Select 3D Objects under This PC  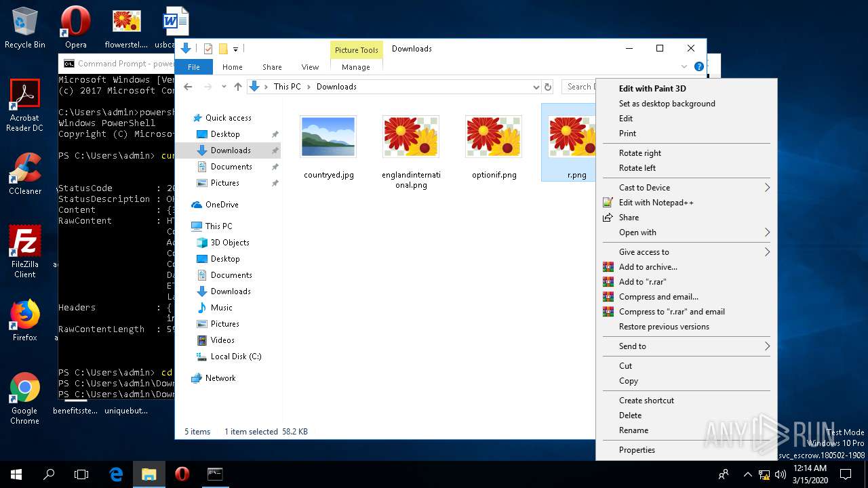tap(230, 243)
